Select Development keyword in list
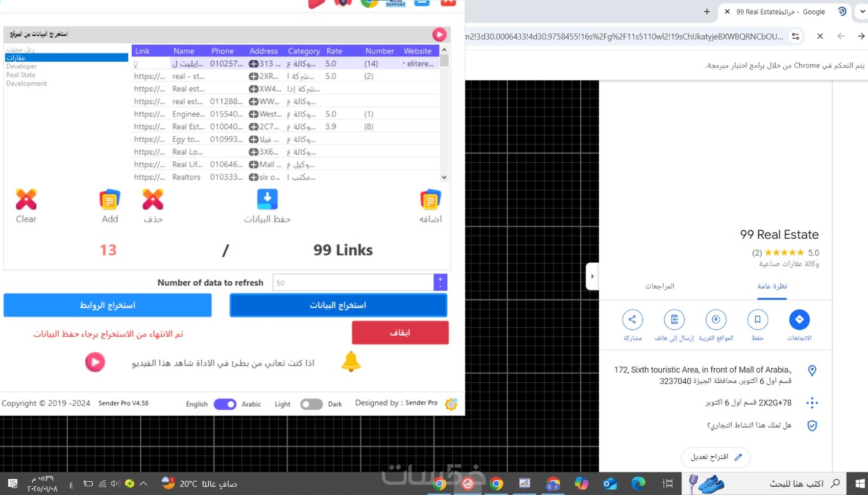The image size is (868, 495). click(x=27, y=84)
